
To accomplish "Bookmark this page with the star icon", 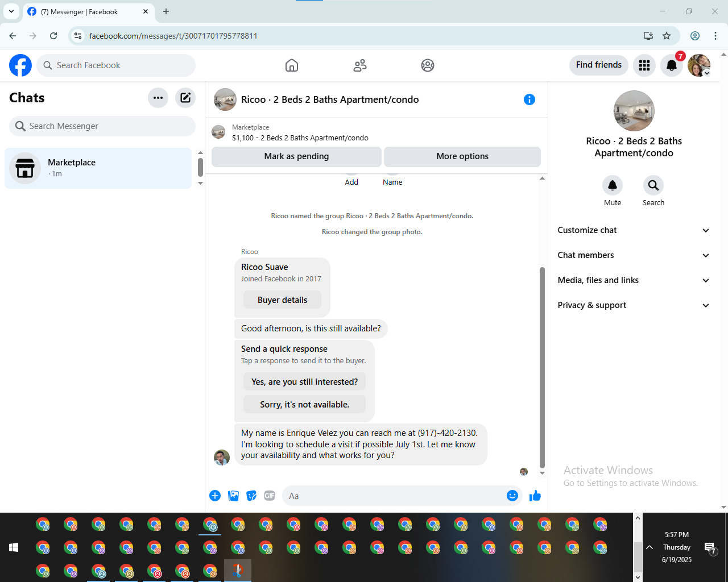I will (x=667, y=36).
